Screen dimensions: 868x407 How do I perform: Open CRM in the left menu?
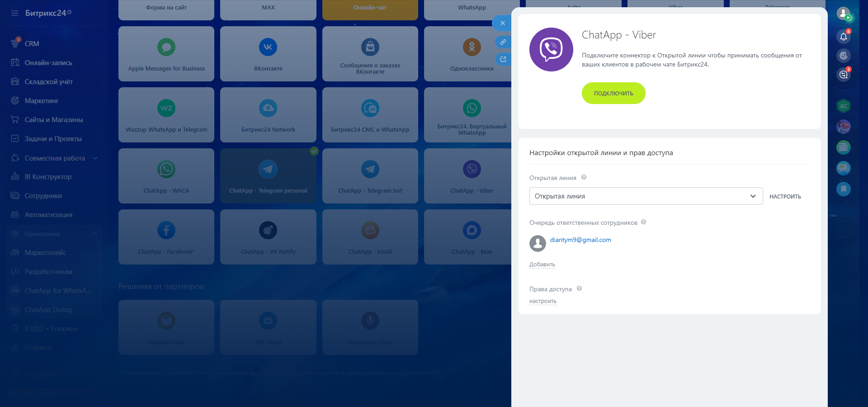pyautogui.click(x=32, y=44)
